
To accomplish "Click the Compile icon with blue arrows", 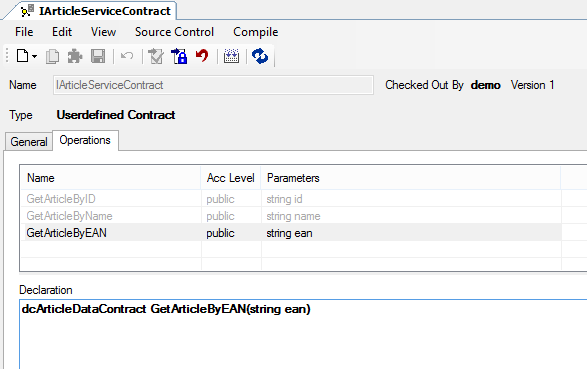I will [231, 56].
